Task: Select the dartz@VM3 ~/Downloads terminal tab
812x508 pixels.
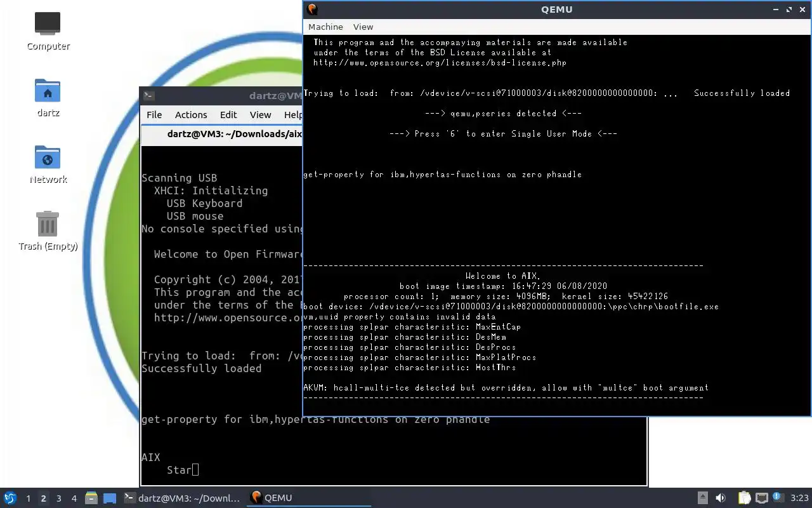Action: 222,134
